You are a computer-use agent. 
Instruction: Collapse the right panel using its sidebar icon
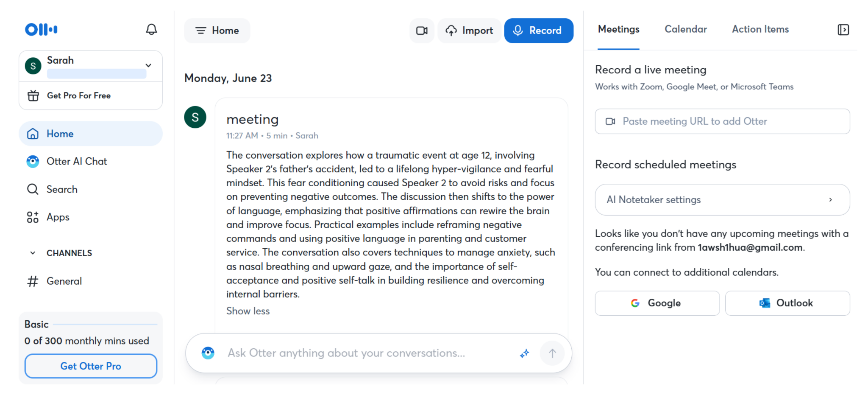pos(843,29)
